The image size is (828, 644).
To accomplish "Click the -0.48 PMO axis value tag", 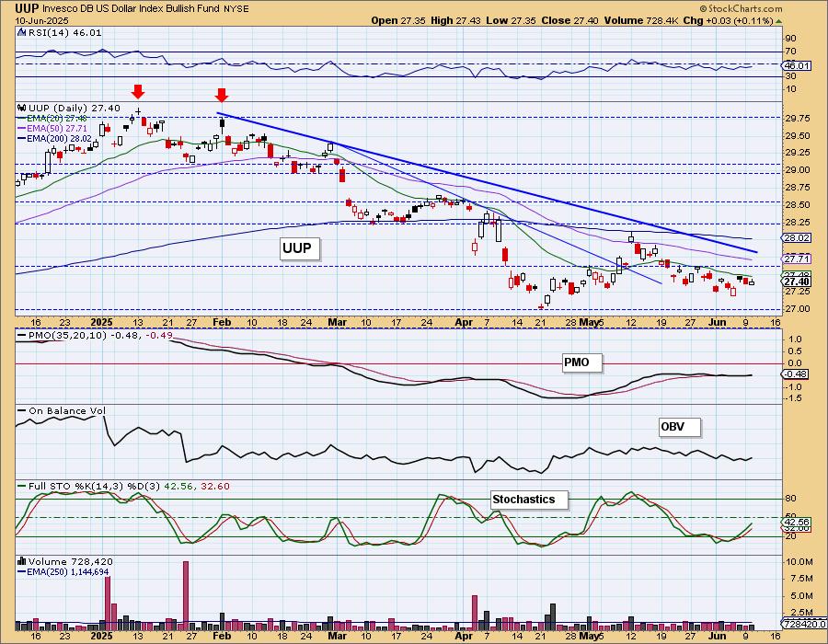I will tap(795, 374).
